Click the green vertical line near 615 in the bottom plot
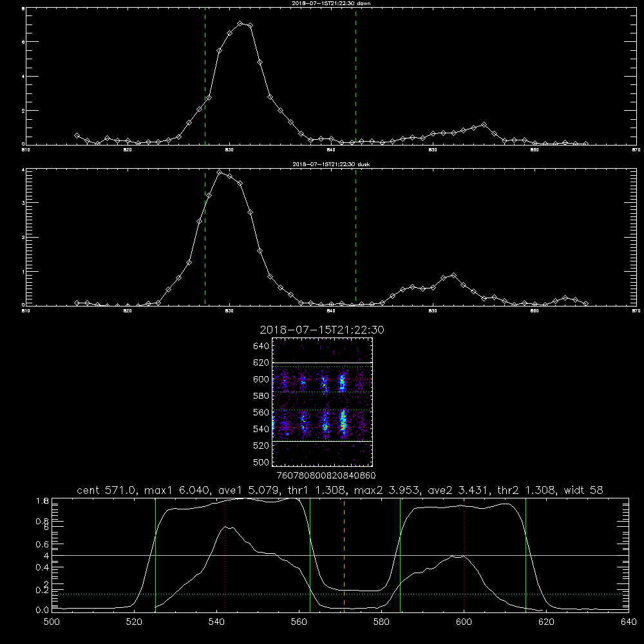This screenshot has width=644, height=644. tap(526, 554)
